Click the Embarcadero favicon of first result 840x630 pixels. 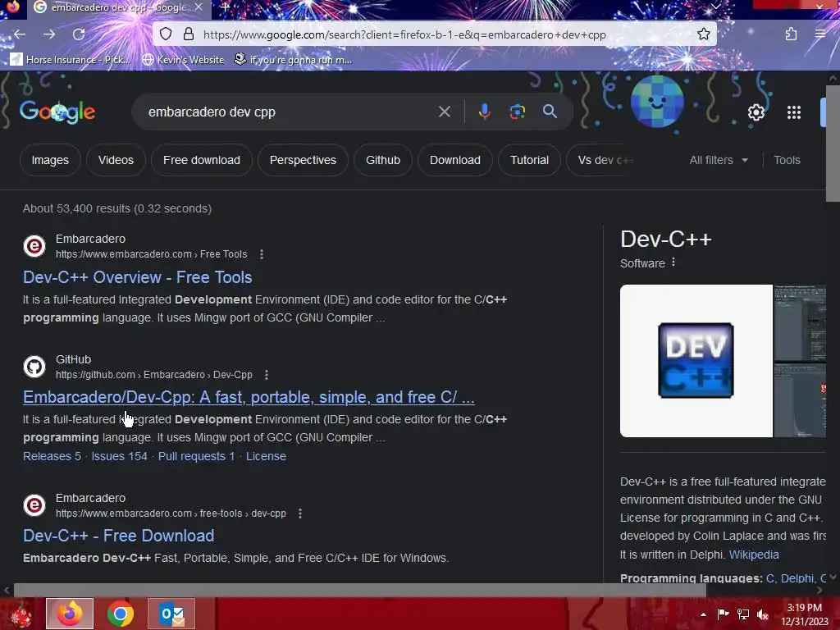tap(34, 246)
